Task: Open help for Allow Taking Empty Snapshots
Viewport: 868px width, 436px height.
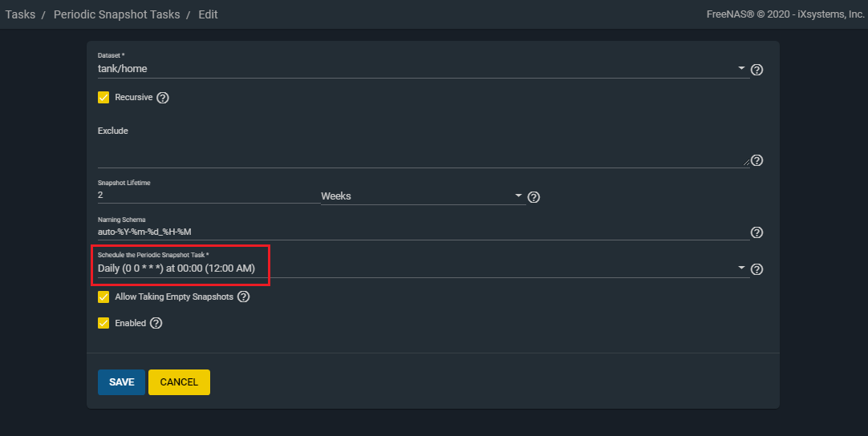Action: click(243, 297)
